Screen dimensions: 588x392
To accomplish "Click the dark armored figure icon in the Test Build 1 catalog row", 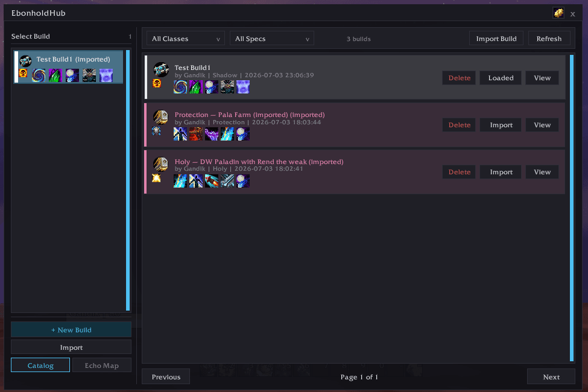I will pyautogui.click(x=227, y=87).
